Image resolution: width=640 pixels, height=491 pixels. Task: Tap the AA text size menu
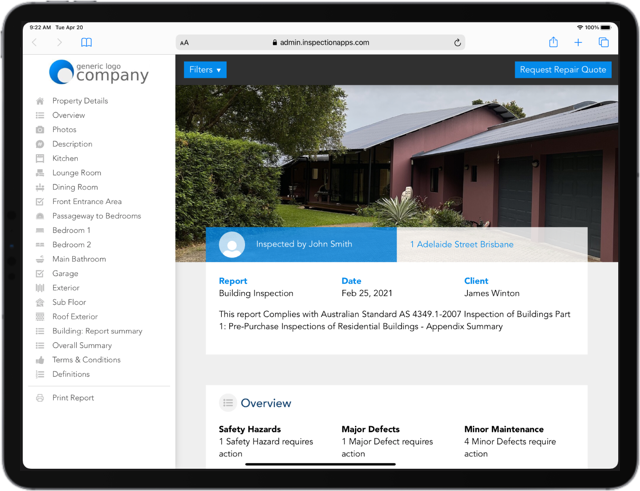[185, 43]
